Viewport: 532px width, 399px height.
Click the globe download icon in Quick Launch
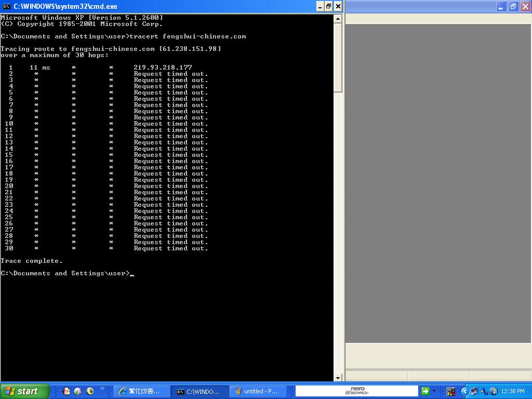[x=78, y=391]
